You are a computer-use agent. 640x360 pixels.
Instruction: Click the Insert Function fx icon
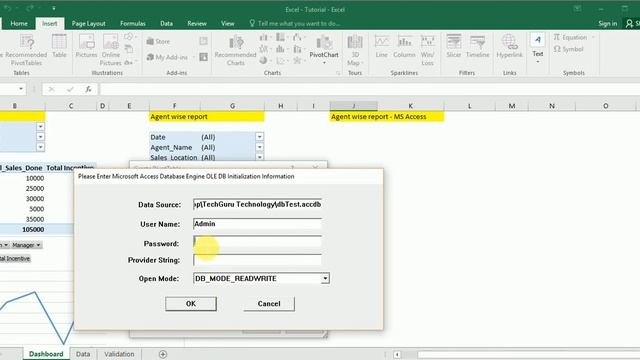click(x=89, y=89)
